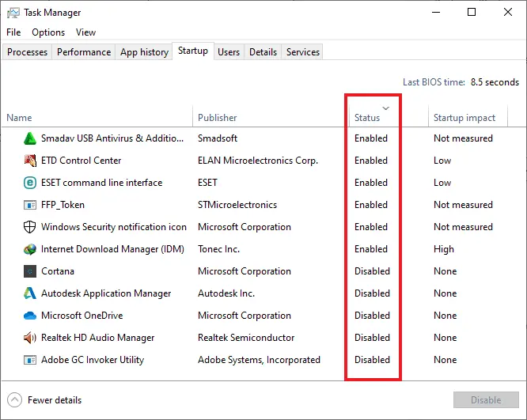Open the Services tab

[303, 52]
